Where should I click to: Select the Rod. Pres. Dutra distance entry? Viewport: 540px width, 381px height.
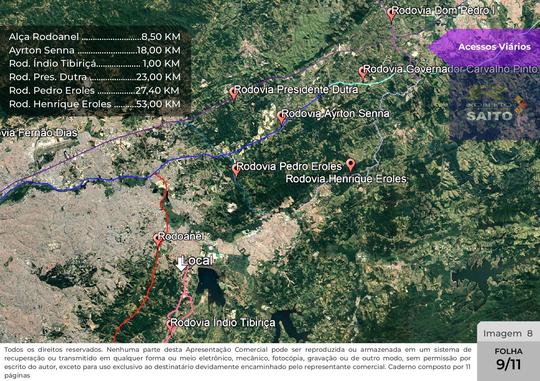tap(94, 77)
